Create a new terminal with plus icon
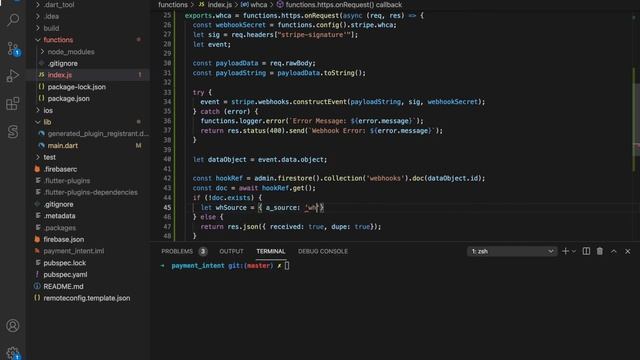 pyautogui.click(x=565, y=251)
